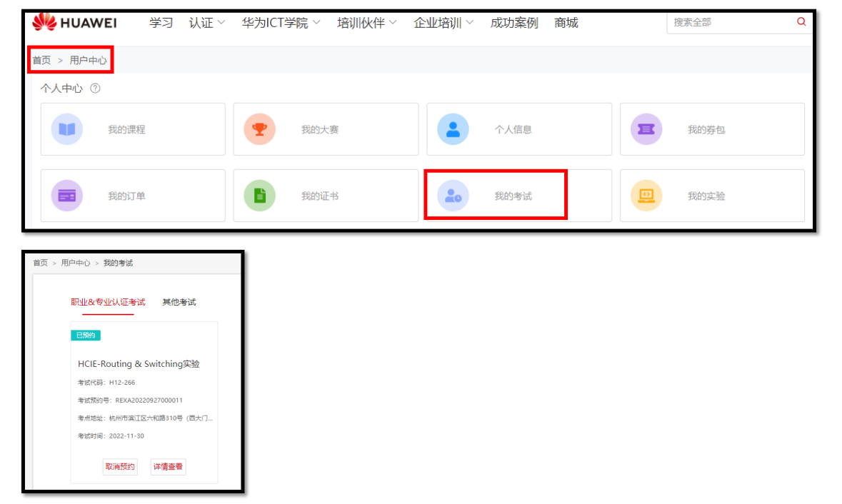Open the 我的大赛 card label
842x504 pixels.
tap(320, 129)
